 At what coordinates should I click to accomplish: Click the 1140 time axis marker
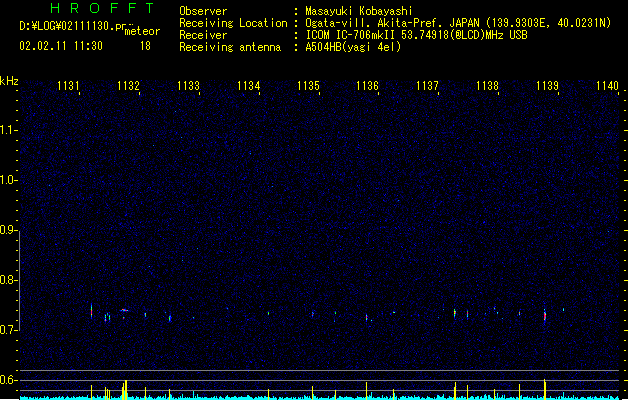[607, 86]
